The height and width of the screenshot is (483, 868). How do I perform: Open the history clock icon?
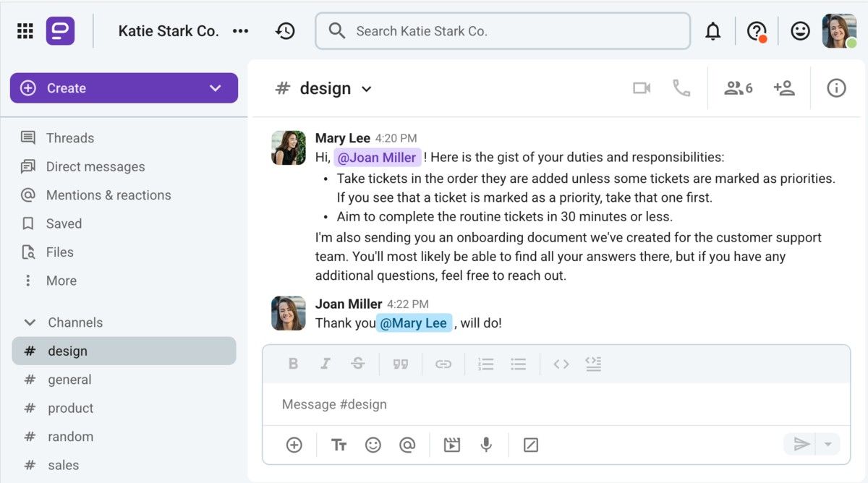(285, 31)
